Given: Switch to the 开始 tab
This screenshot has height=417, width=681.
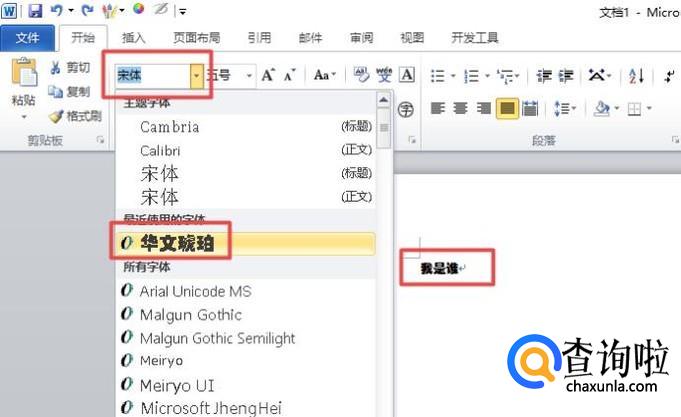Looking at the screenshot, I should [x=83, y=38].
